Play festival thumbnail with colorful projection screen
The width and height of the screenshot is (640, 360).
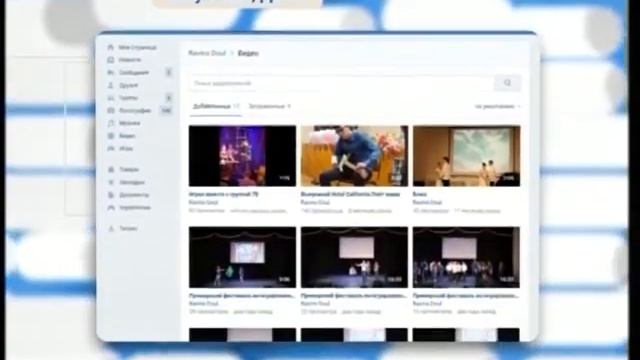[x=242, y=257]
